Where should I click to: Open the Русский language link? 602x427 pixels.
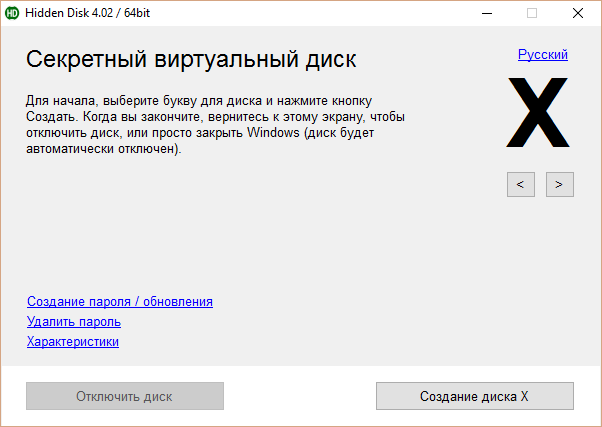point(542,55)
